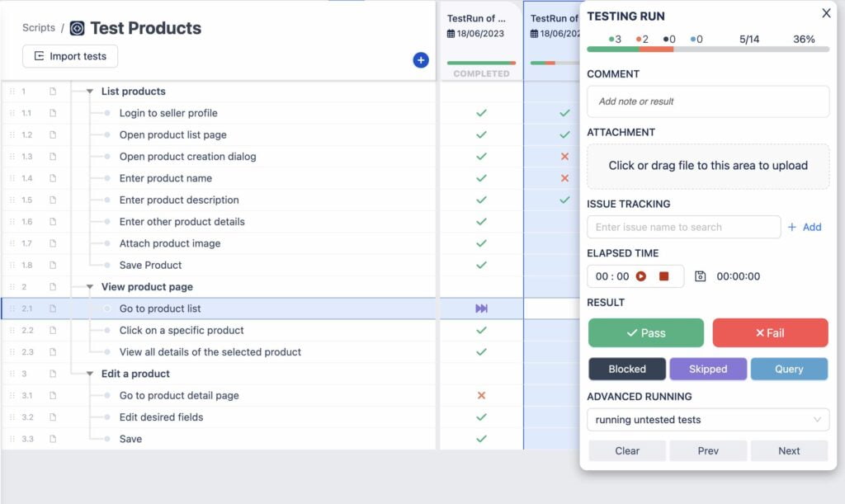Toggle the Query result status
Viewport: 845px width, 504px height.
coord(789,369)
